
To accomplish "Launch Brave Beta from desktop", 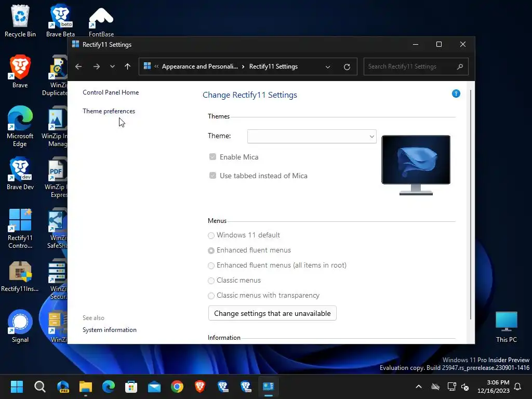I will coord(60,20).
